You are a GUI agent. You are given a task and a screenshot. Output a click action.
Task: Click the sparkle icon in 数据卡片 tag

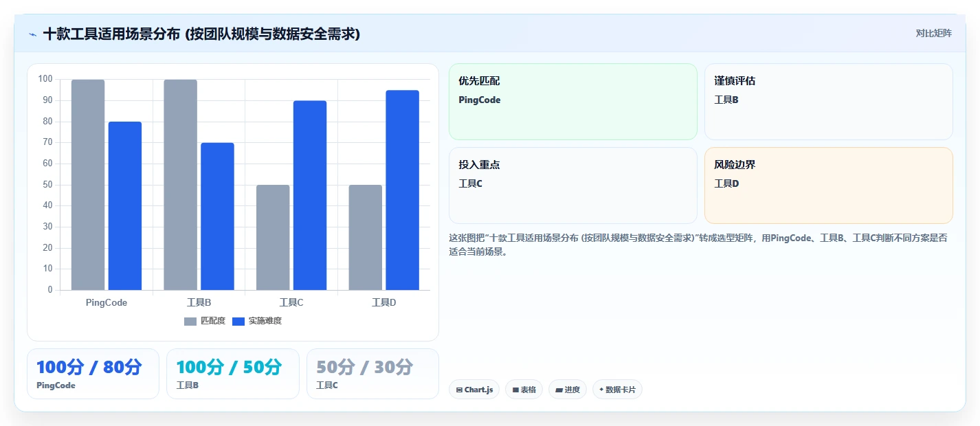click(601, 390)
